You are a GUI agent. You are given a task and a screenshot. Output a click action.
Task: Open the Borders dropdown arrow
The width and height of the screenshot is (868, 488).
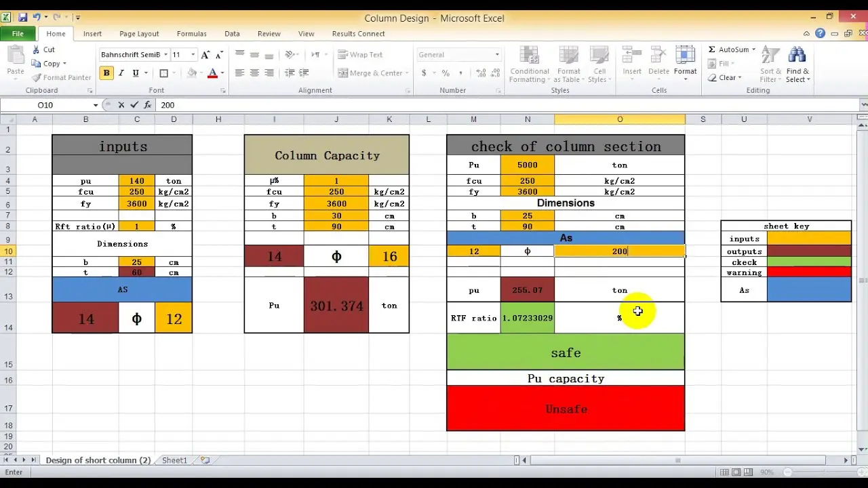tap(174, 73)
